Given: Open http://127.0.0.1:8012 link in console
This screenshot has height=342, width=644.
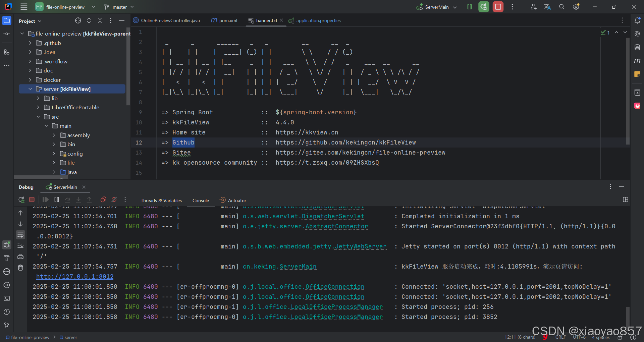Looking at the screenshot, I should 75,277.
